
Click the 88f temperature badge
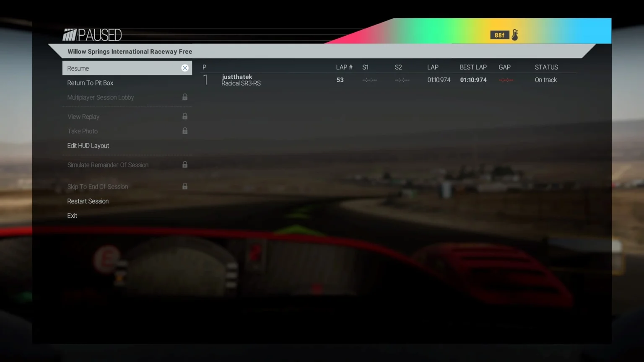pos(499,35)
